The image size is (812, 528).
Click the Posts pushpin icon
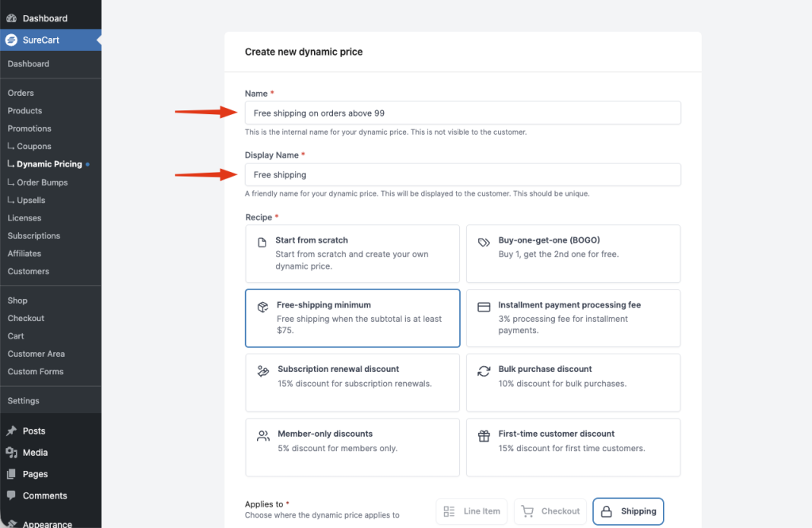point(11,430)
